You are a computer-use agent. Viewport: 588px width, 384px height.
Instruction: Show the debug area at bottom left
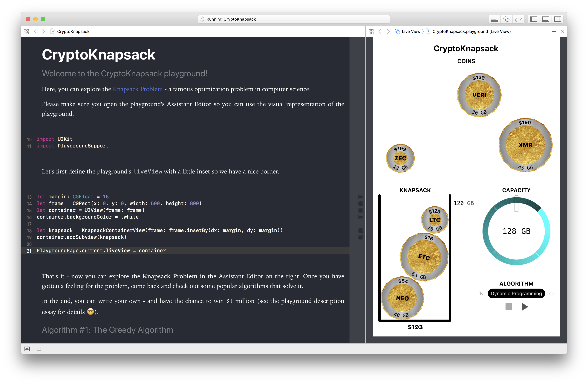tap(27, 349)
